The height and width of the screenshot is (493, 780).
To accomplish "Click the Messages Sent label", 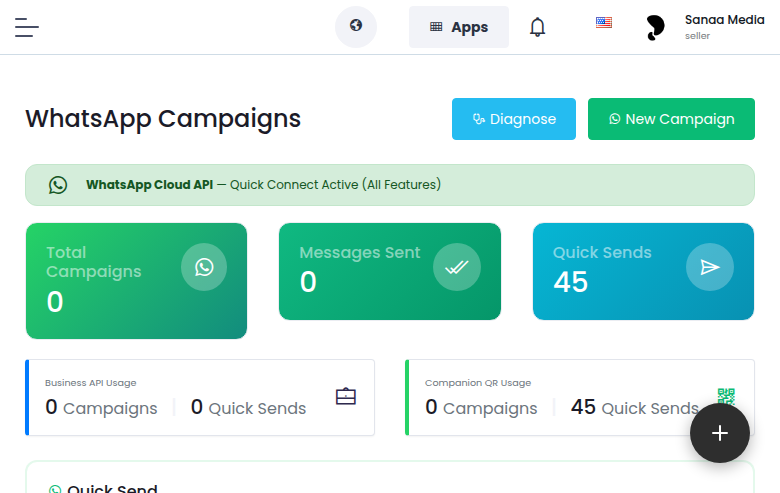I will (360, 253).
